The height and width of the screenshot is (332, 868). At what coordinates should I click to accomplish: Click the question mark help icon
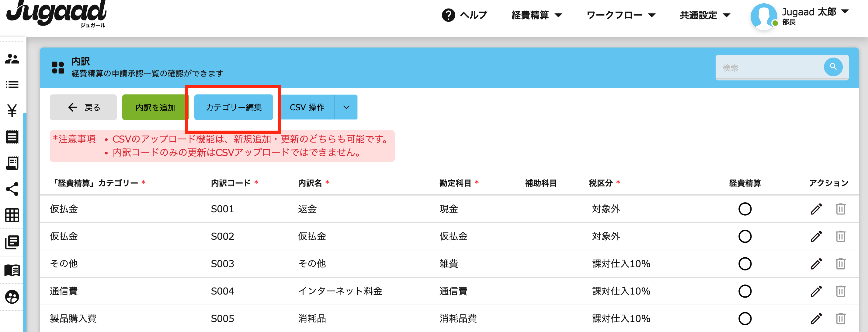click(448, 15)
